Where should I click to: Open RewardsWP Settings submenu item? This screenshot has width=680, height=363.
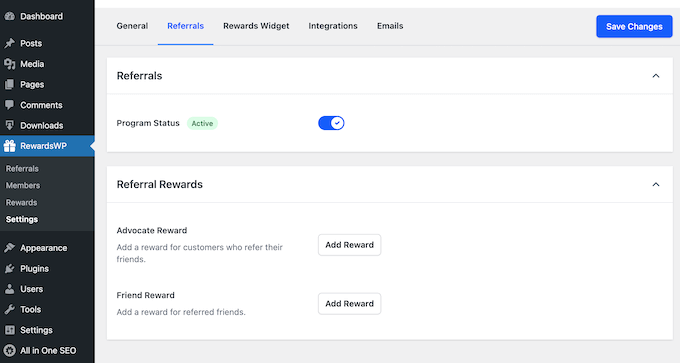tap(22, 219)
